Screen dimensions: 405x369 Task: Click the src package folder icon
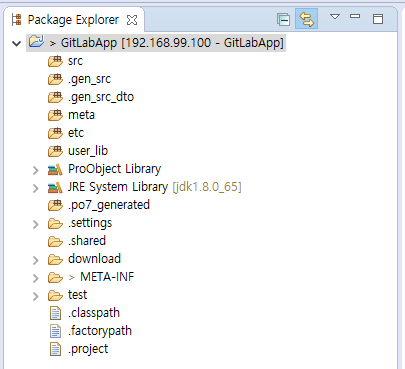point(55,61)
